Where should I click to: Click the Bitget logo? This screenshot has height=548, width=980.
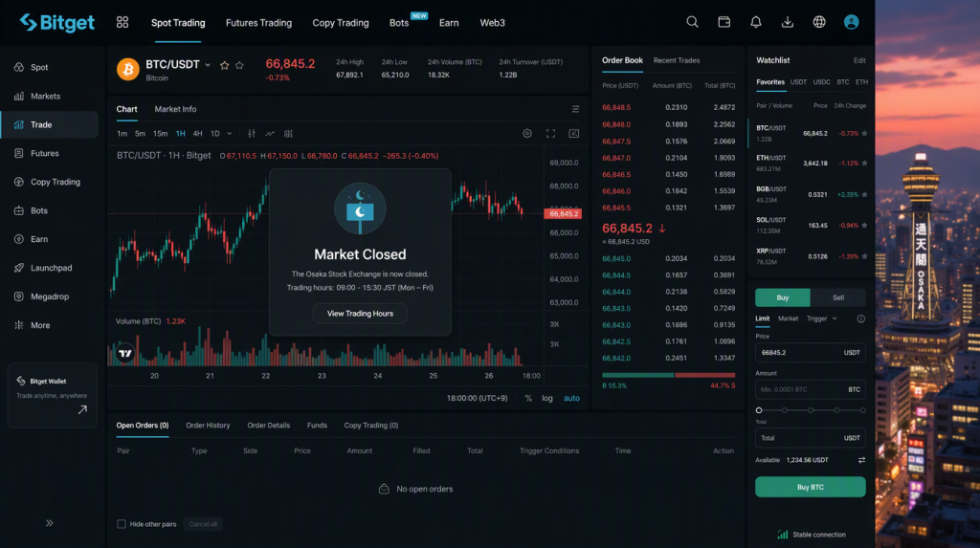click(x=56, y=23)
